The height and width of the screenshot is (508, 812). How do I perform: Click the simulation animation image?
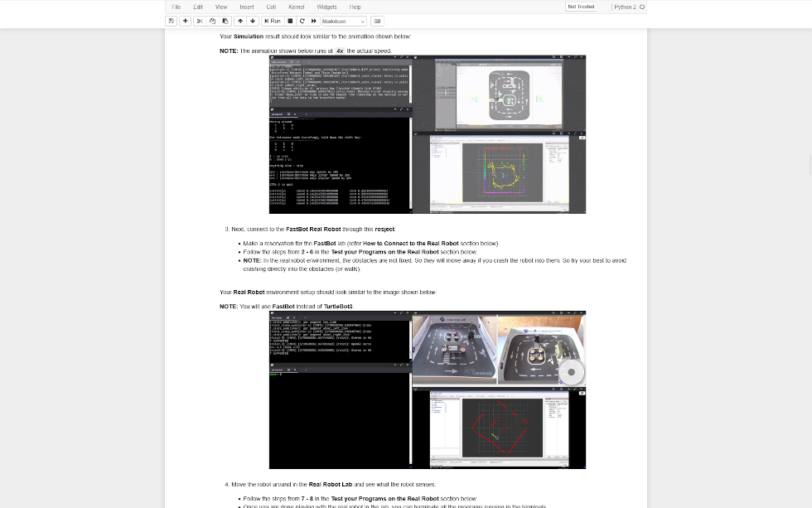pos(427,134)
